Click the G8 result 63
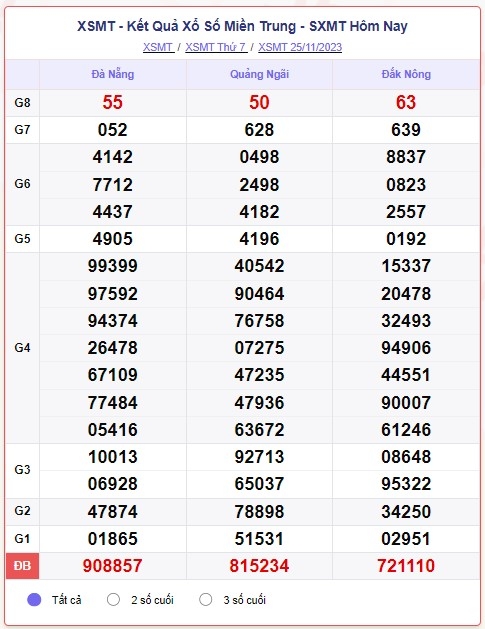 click(406, 102)
